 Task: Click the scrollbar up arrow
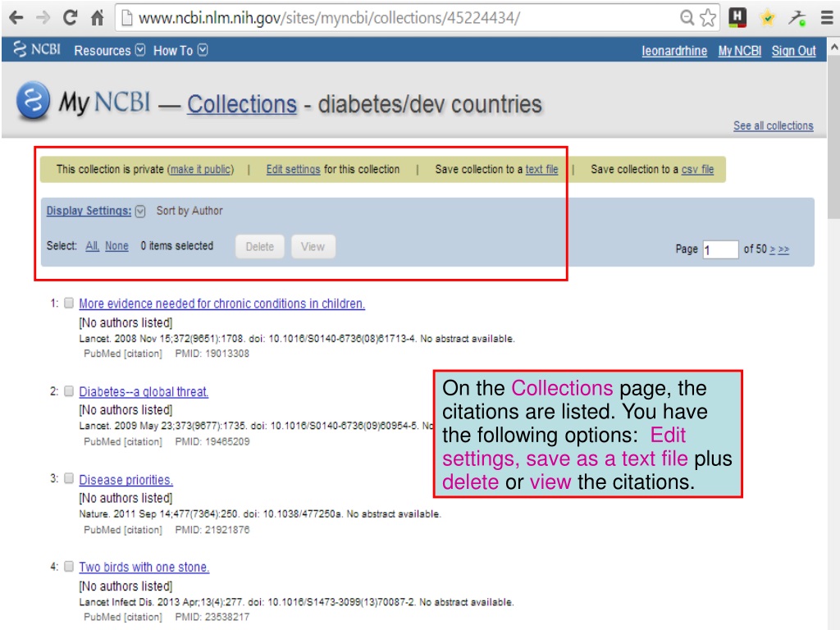(x=833, y=47)
